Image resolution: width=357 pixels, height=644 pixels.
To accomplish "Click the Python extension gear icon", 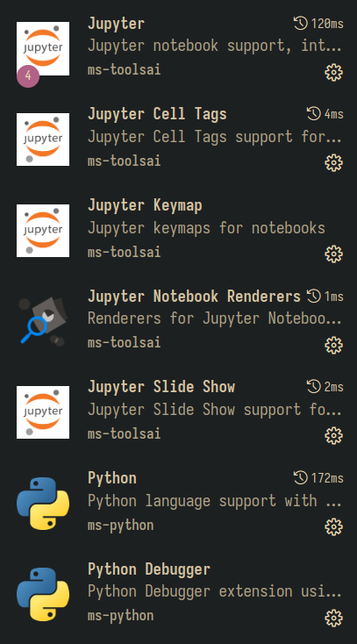I will 333,527.
